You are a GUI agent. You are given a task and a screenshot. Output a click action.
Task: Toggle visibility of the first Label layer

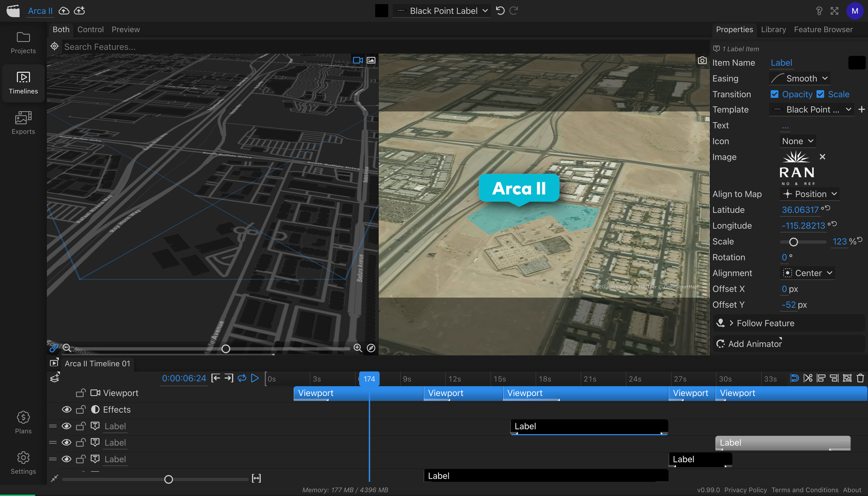coord(67,426)
